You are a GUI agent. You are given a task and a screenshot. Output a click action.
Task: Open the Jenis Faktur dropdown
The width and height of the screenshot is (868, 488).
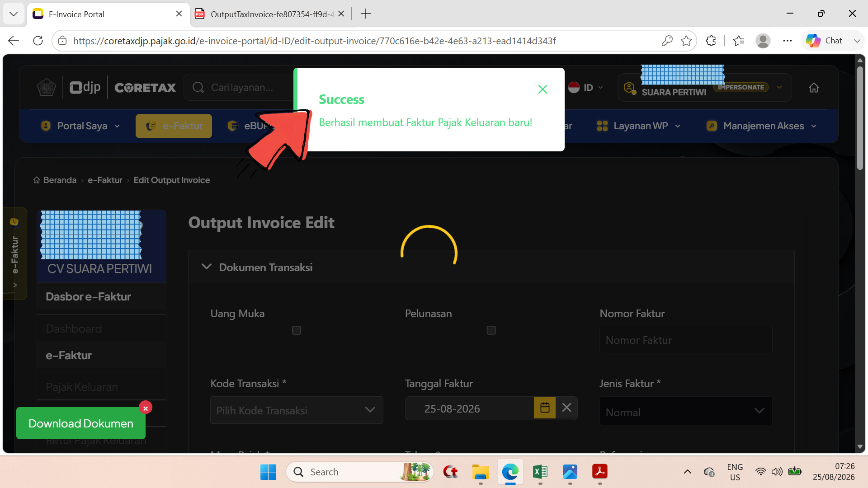[x=686, y=411]
